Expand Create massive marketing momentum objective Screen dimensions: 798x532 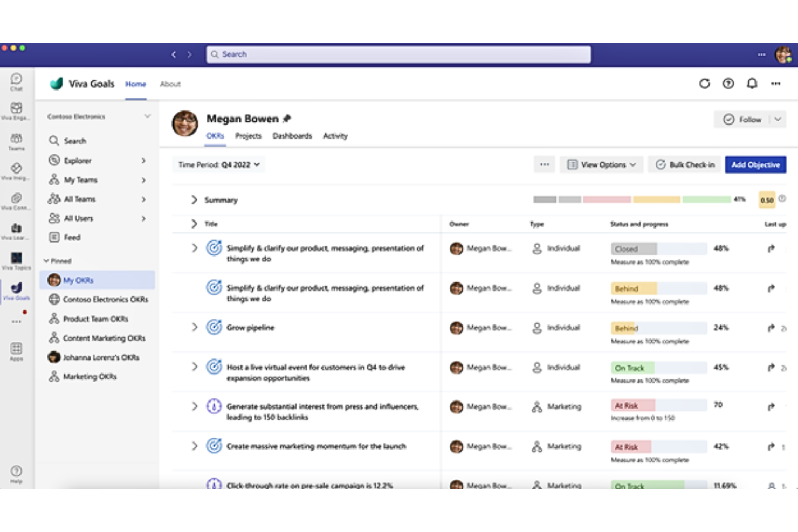195,446
